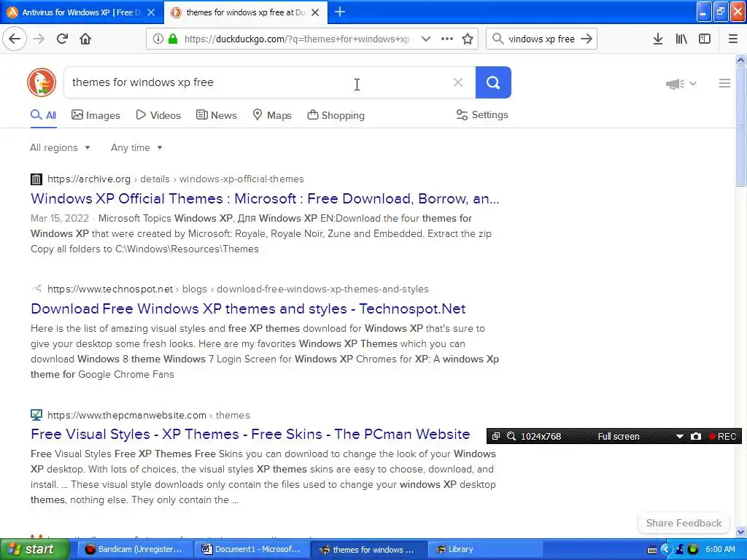Screen dimensions: 747x560
Task: Reload the current page
Action: tap(63, 39)
